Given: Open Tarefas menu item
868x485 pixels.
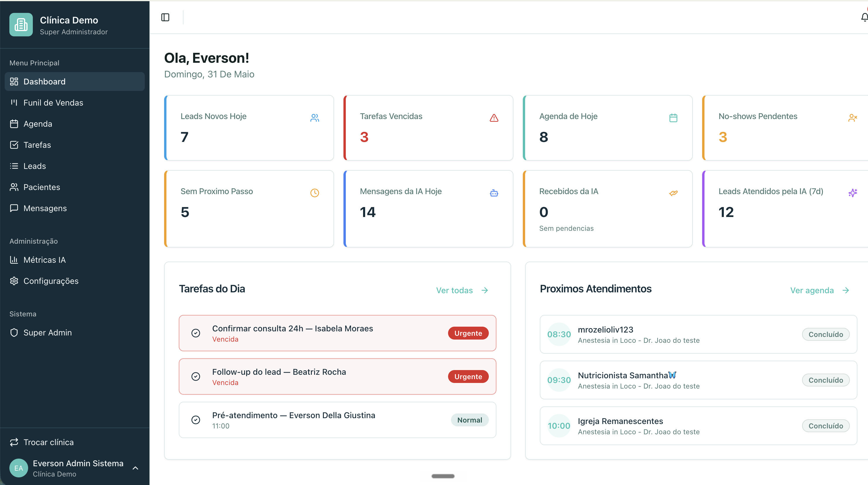Looking at the screenshot, I should (74, 145).
